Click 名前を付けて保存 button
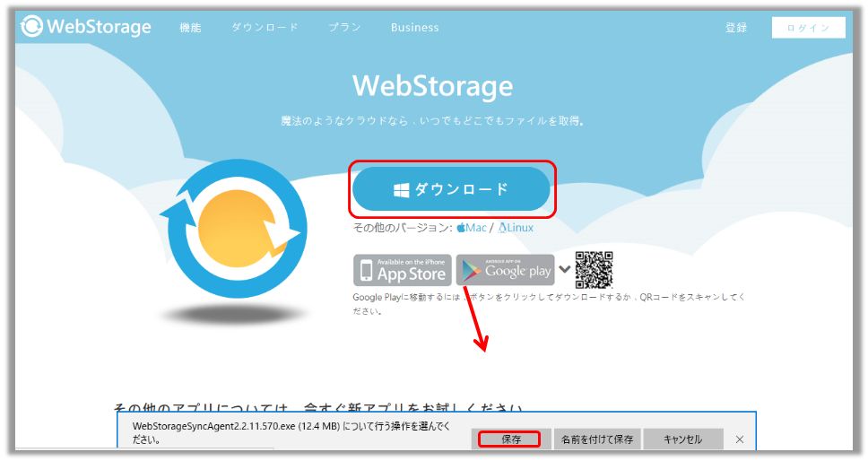This screenshot has width=868, height=461. (x=597, y=439)
